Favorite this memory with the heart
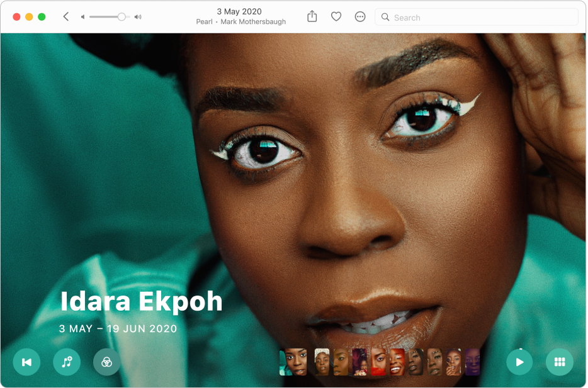 point(336,17)
